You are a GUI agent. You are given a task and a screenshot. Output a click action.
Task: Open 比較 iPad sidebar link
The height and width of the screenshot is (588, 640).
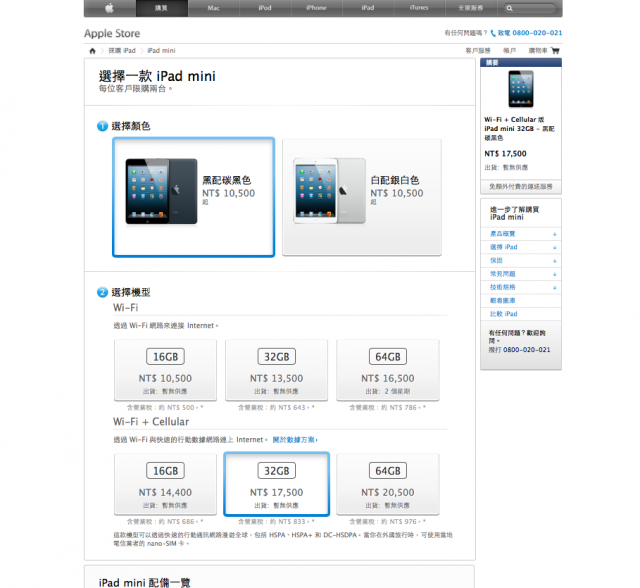click(504, 314)
